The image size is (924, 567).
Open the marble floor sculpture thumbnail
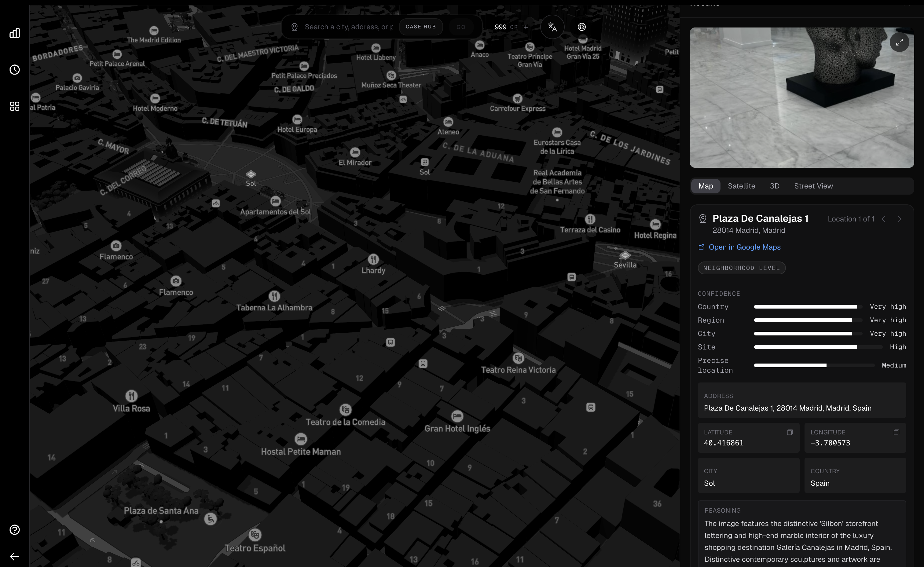coord(802,97)
